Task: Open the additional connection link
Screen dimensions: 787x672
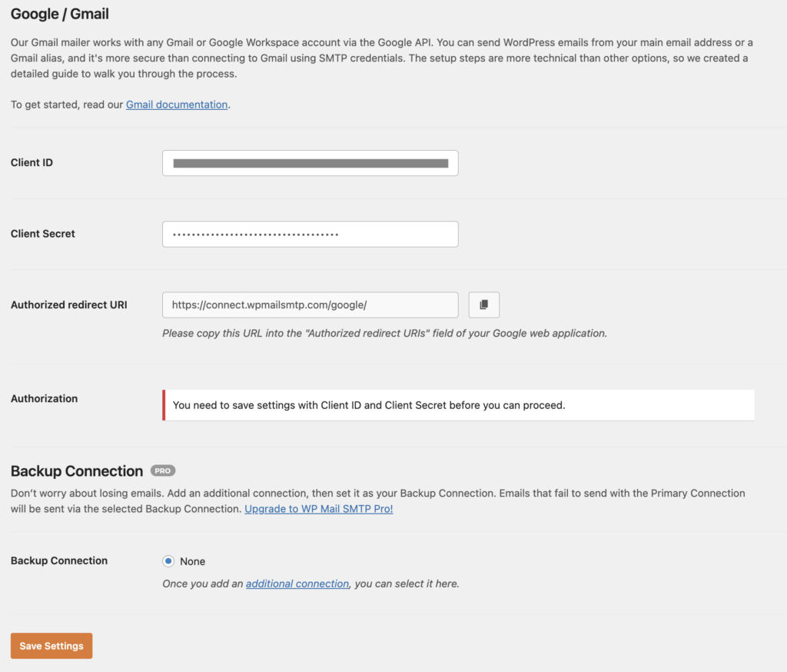Action: click(x=297, y=584)
